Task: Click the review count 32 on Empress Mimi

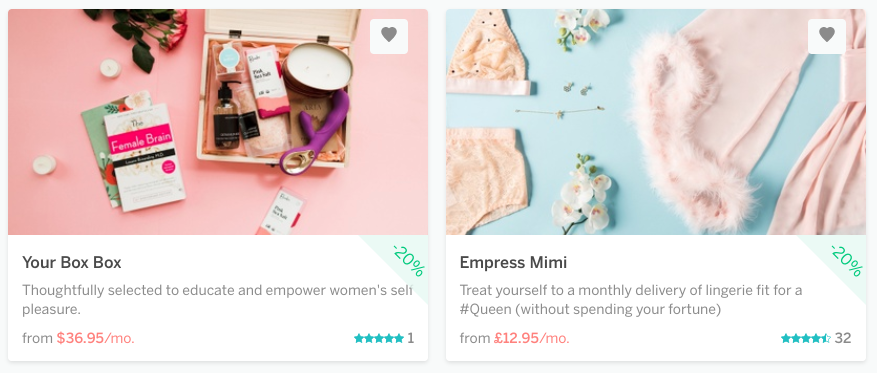Action: (x=843, y=338)
